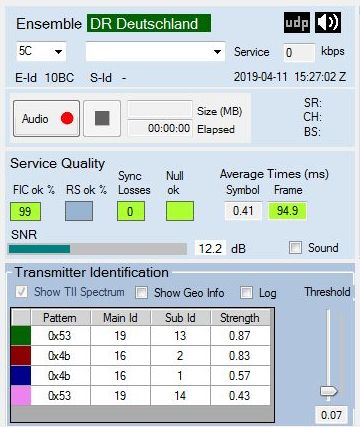Click the SNR value 12.2
Viewport: 360px width, 427px height.
210,248
